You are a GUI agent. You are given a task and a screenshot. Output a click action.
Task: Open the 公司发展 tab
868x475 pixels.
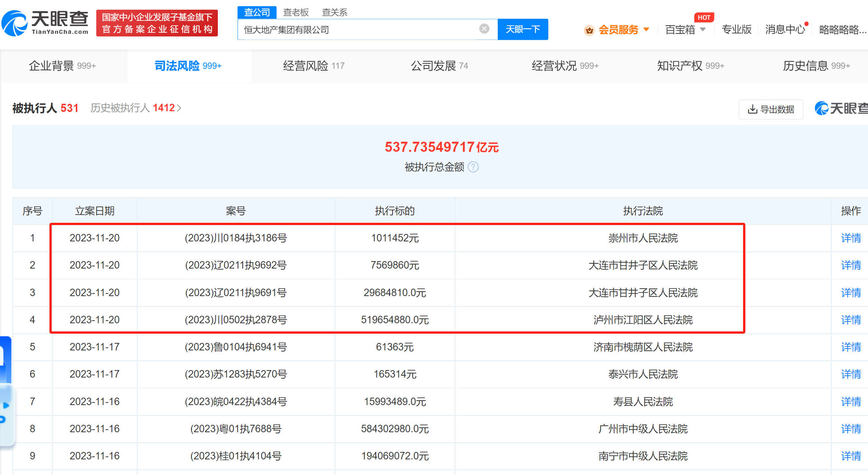coord(439,66)
